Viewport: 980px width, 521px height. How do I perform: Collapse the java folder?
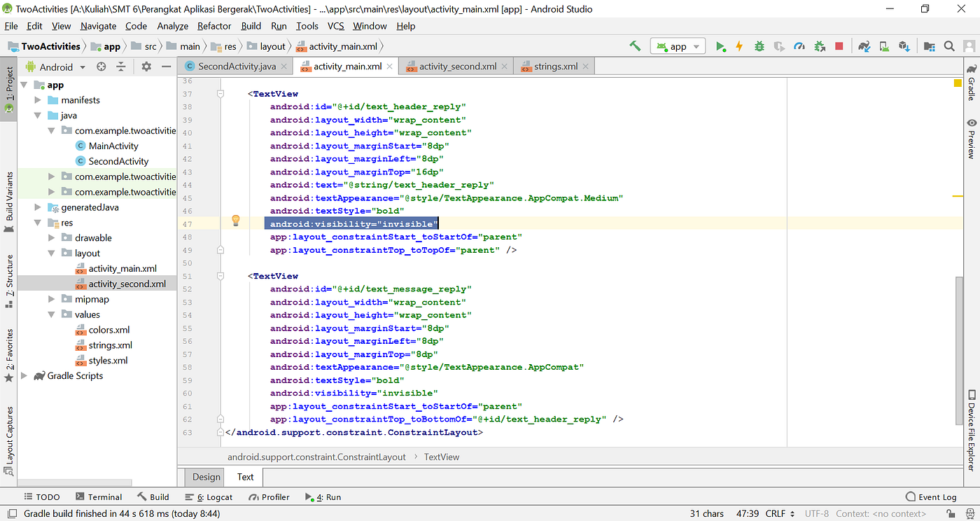tap(38, 116)
